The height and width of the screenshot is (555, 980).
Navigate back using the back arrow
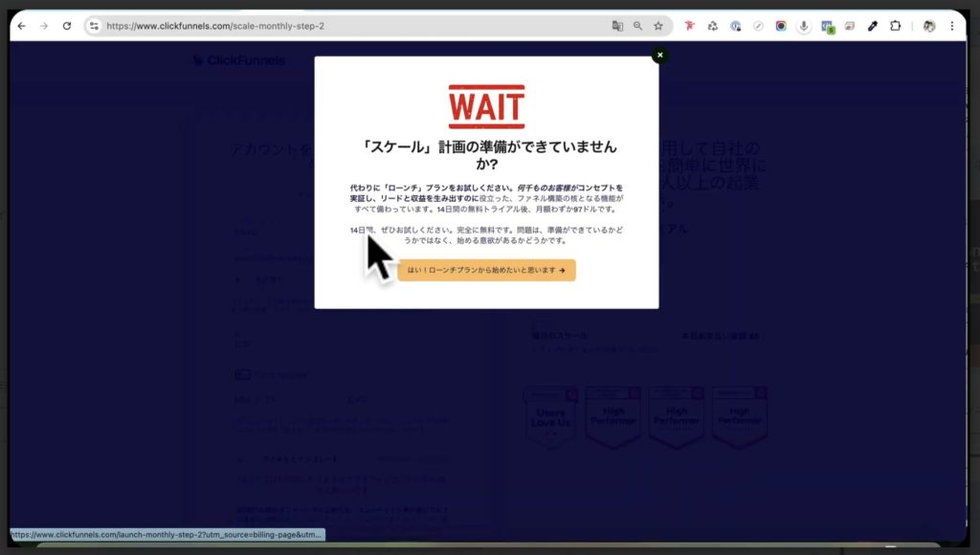pyautogui.click(x=21, y=26)
